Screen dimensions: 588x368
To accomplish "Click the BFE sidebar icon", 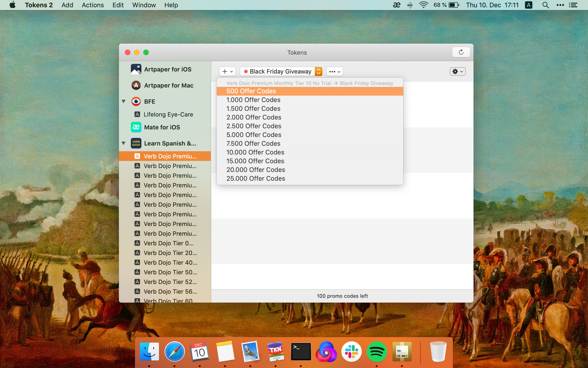I will tap(136, 101).
